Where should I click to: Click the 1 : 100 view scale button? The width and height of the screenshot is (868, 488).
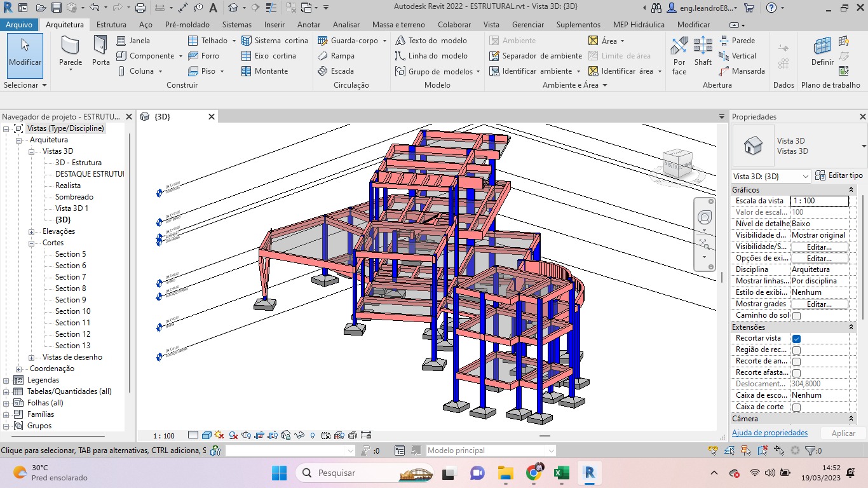164,436
